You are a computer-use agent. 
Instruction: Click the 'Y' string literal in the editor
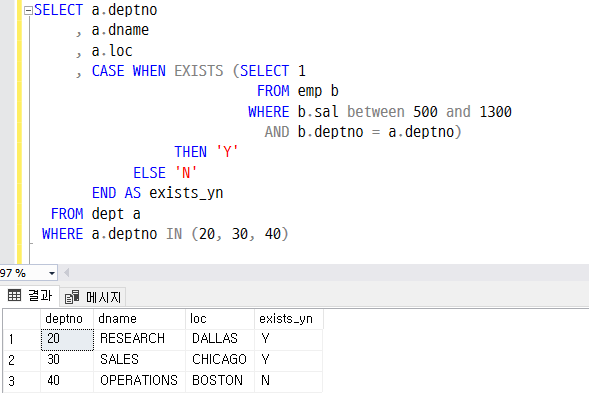tap(227, 152)
